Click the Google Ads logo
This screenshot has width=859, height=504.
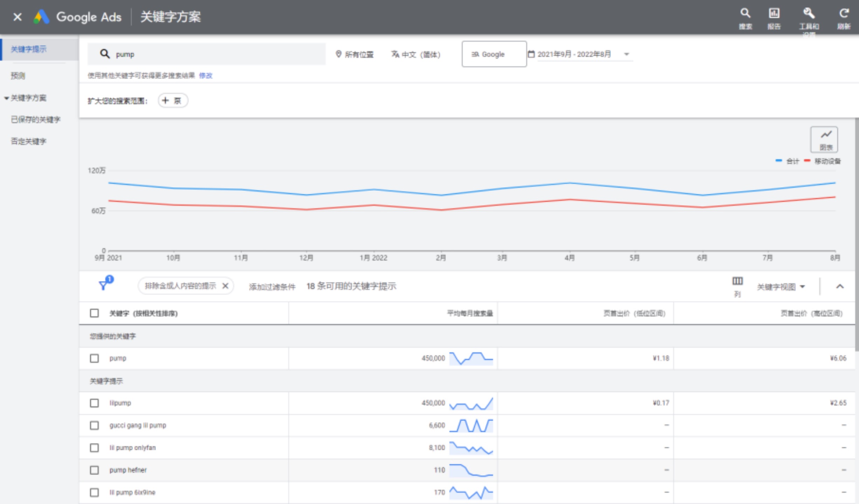point(41,17)
